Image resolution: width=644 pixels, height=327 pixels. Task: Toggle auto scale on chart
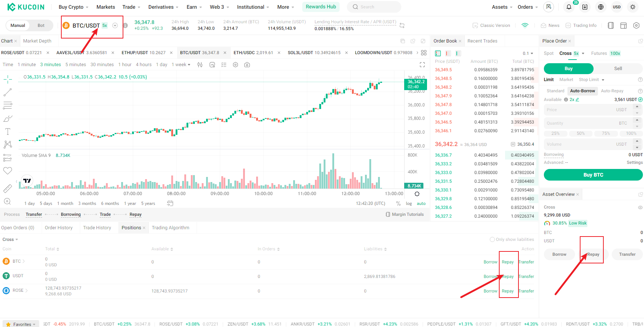(421, 203)
